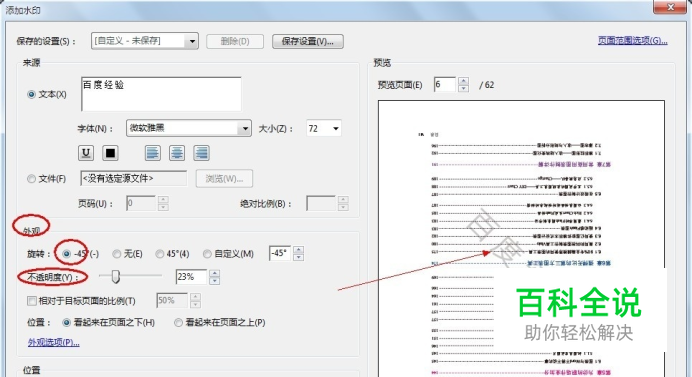Open the font 微软雅黑 dropdown
692x377 pixels.
pyautogui.click(x=244, y=128)
